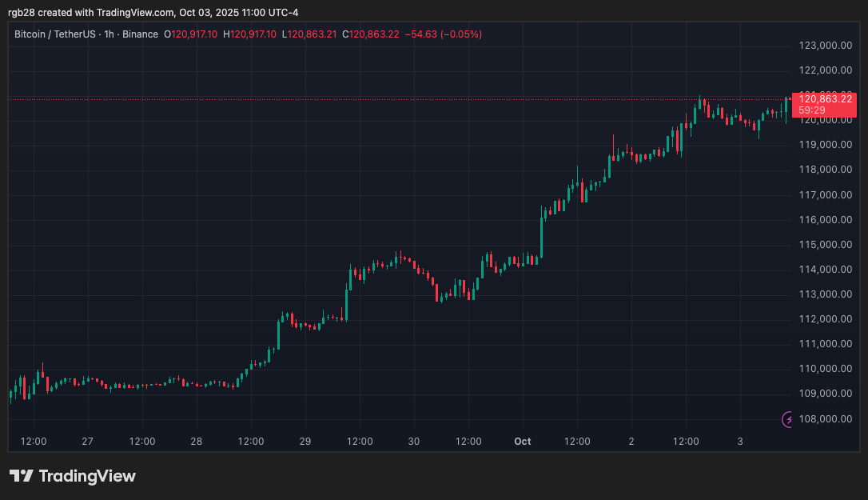Click the open price value 120,917.10
This screenshot has width=868, height=500.
coord(194,34)
